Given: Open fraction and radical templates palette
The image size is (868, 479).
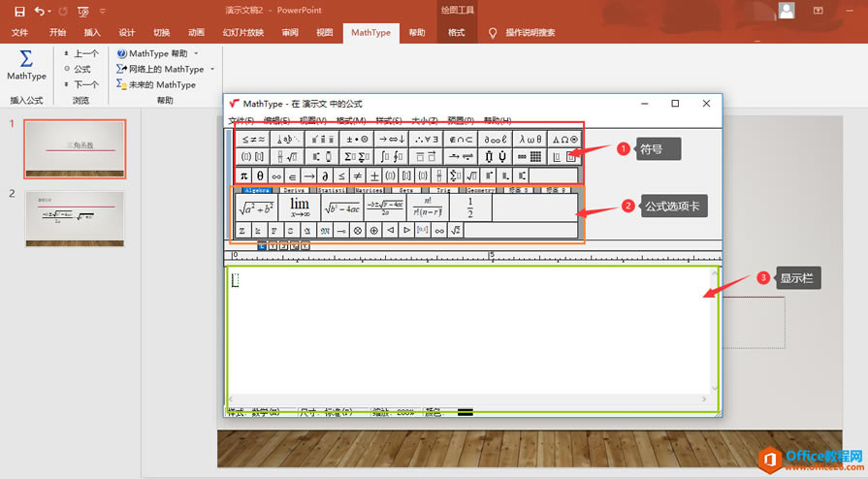Looking at the screenshot, I should click(x=288, y=157).
